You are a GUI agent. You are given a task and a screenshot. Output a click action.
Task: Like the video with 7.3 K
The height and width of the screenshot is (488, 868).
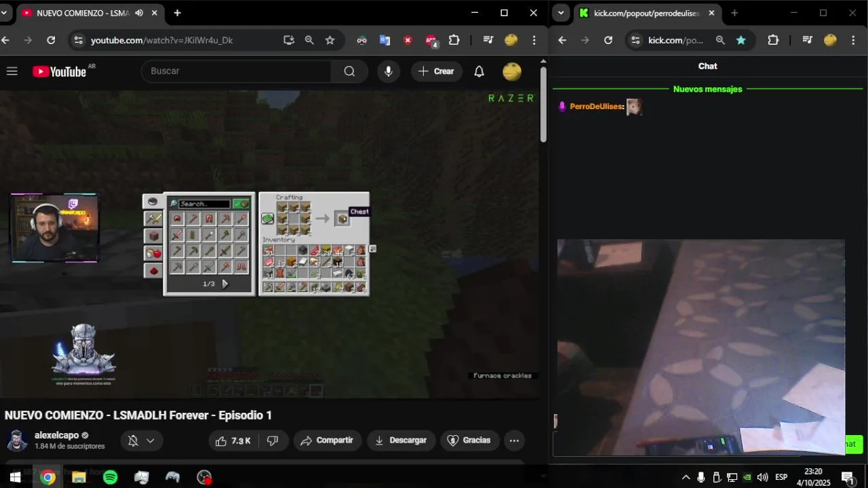point(233,441)
